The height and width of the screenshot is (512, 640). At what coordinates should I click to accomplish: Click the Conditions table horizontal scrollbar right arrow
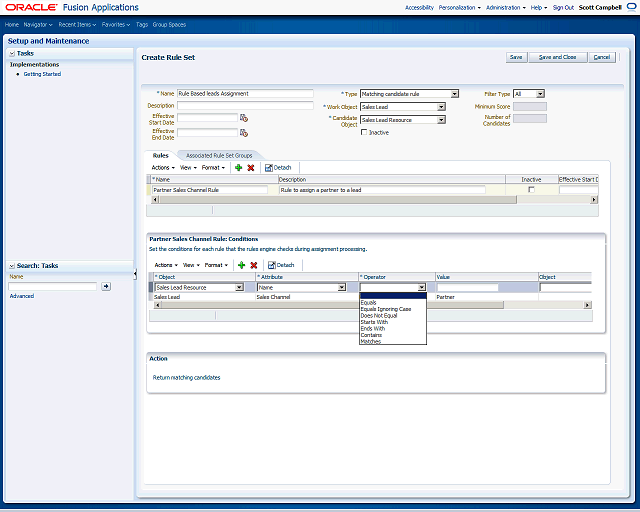tap(587, 305)
